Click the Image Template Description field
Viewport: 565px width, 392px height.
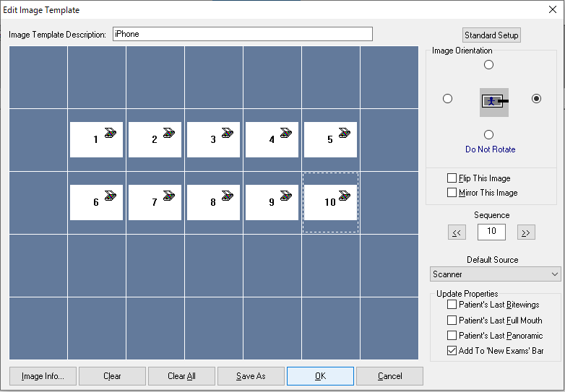243,34
